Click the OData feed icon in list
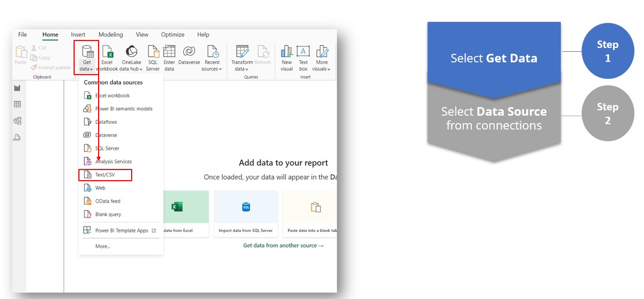The image size is (644, 299). (87, 201)
